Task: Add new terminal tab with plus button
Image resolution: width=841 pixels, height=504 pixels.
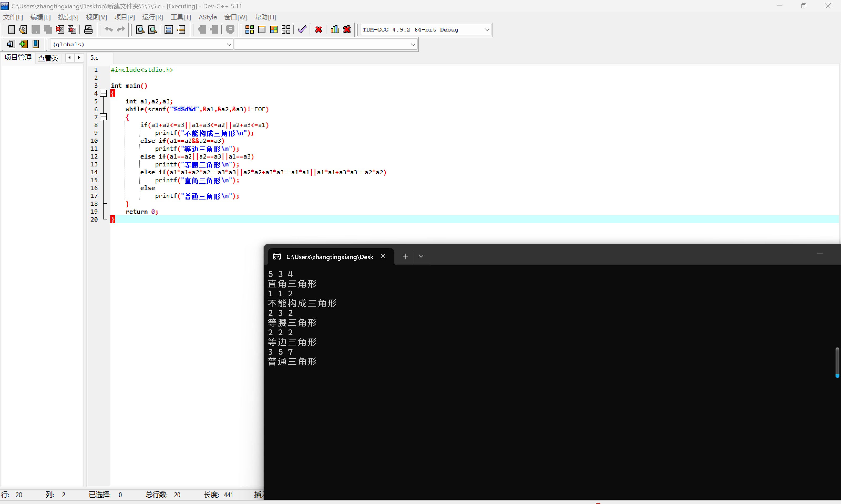Action: tap(405, 256)
